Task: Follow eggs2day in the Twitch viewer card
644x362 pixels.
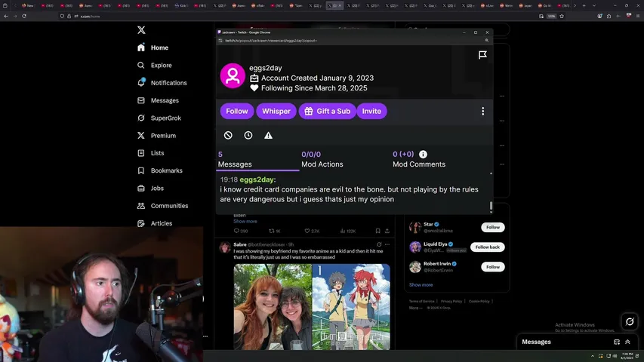Action: pos(237,111)
